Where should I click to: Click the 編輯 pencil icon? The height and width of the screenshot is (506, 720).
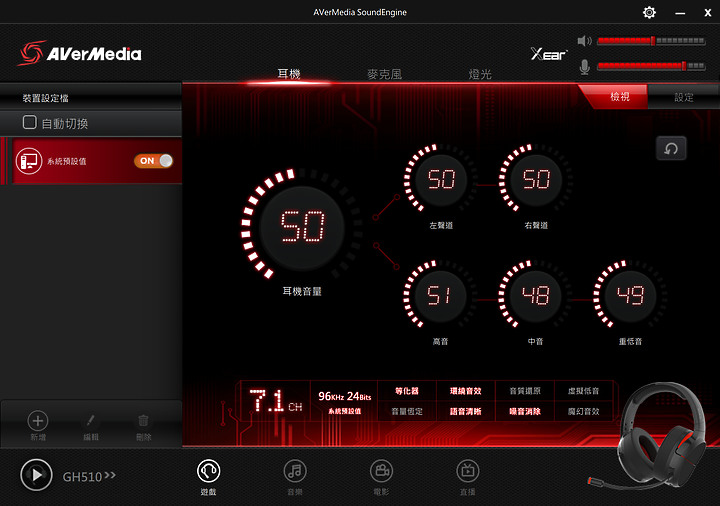click(90, 420)
